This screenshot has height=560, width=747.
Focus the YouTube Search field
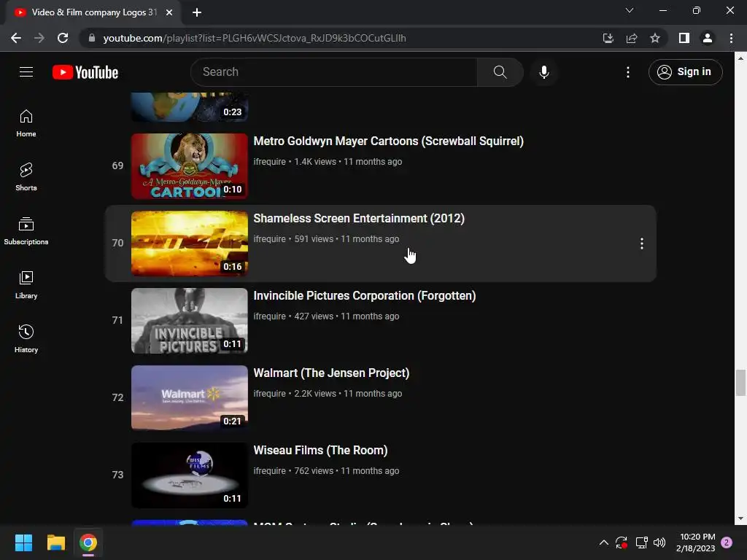click(x=334, y=72)
